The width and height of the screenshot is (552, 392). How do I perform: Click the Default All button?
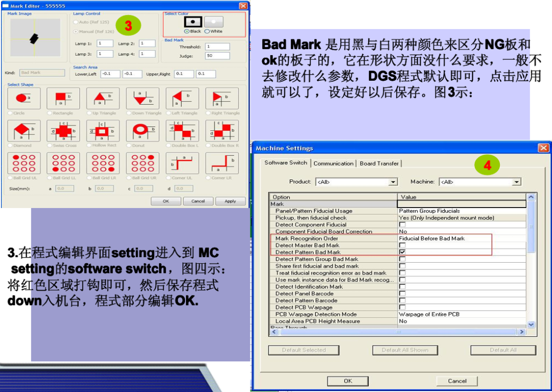(x=503, y=350)
